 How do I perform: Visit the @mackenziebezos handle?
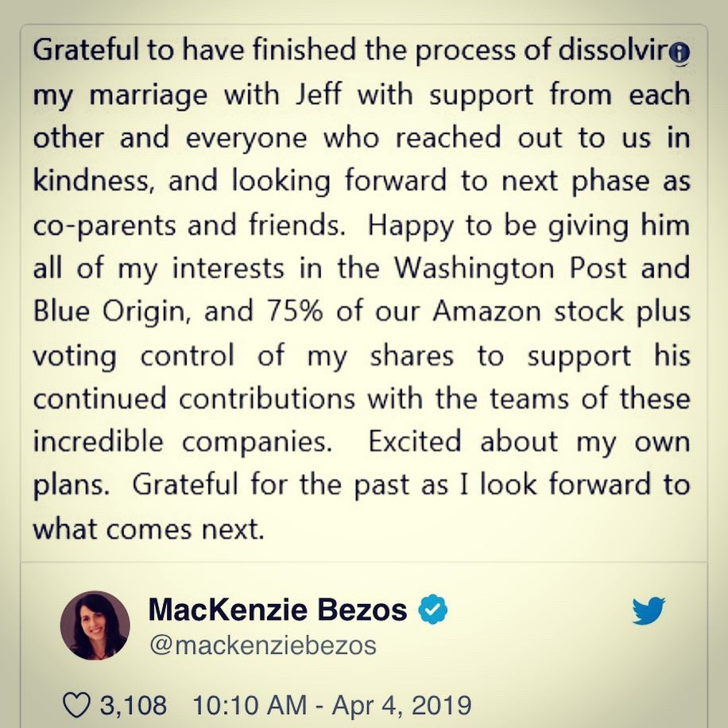(x=263, y=645)
